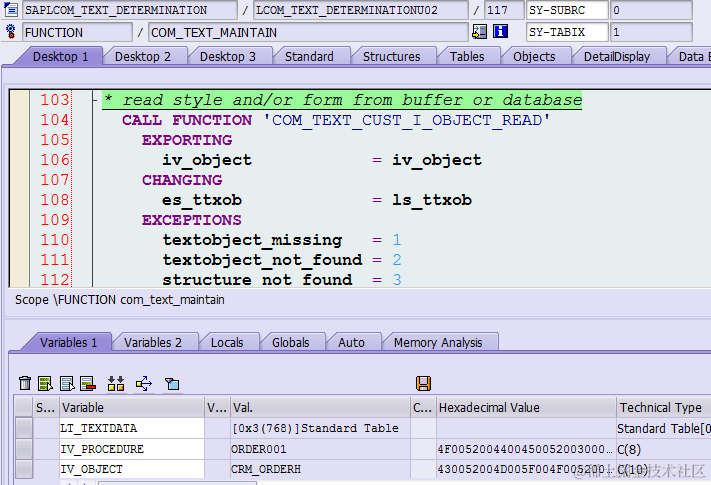Click the funnel-and-box icon in variables toolbar
Screen dimensions: 711x485
[172, 384]
